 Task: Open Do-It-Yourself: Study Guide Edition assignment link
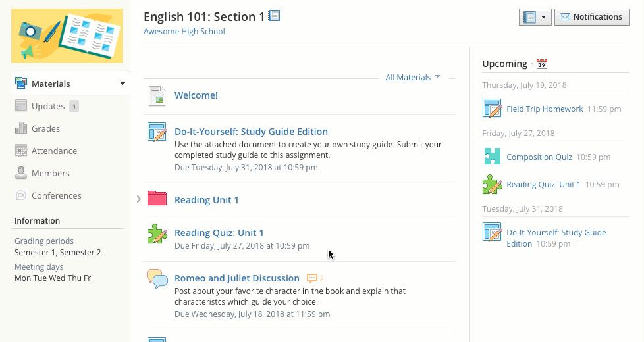[x=251, y=132]
